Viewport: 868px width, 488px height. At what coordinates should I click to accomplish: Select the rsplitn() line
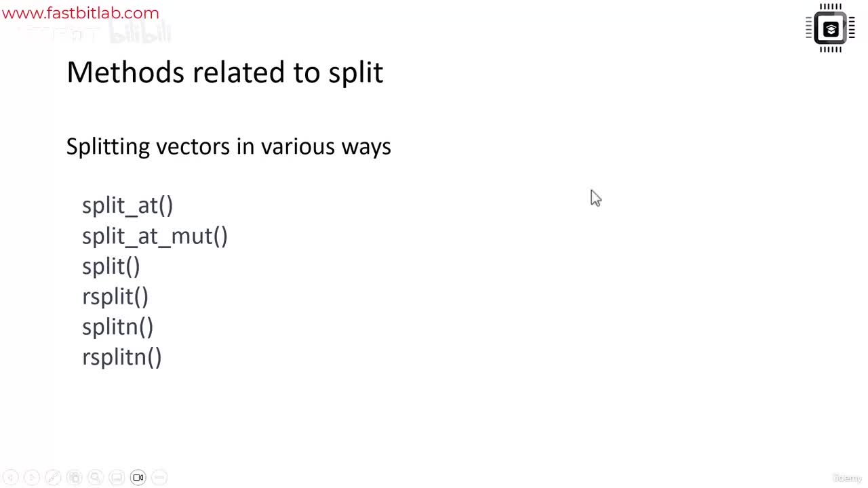coord(122,357)
